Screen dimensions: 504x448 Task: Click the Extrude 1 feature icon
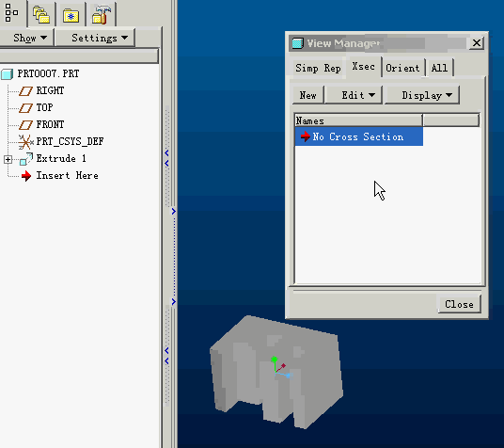(x=26, y=159)
